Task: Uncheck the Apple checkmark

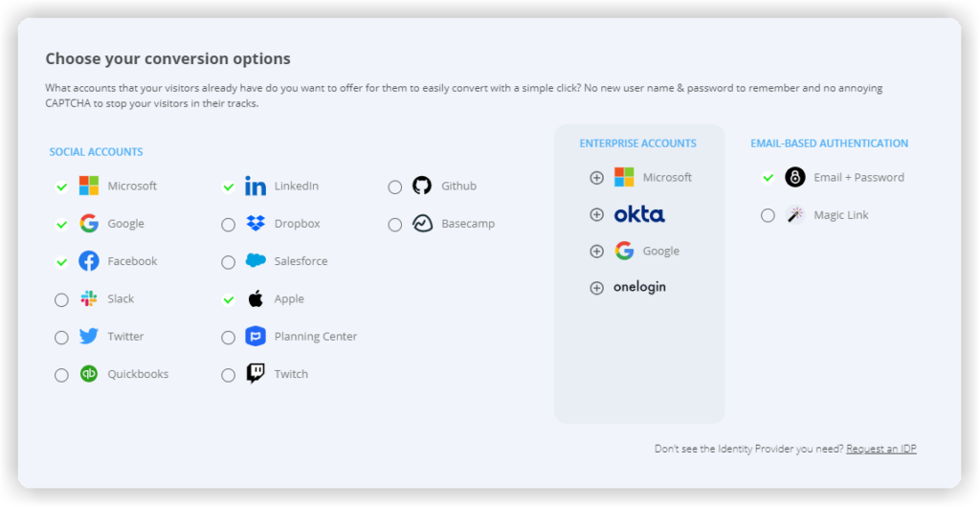Action: 228,299
